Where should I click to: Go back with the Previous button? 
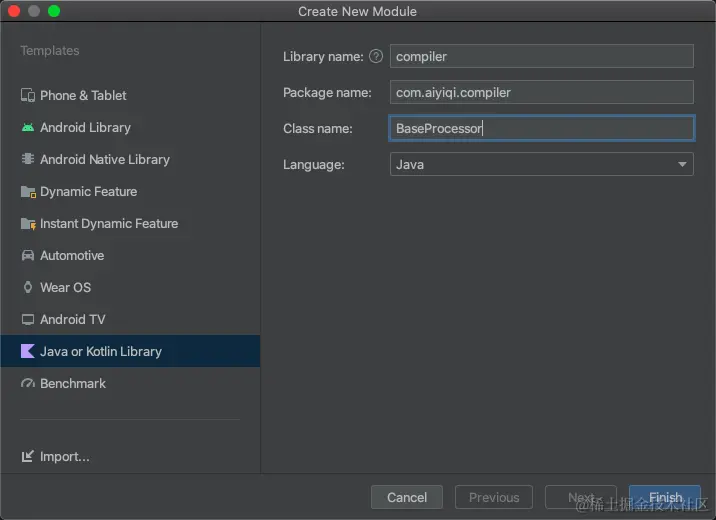(x=494, y=497)
